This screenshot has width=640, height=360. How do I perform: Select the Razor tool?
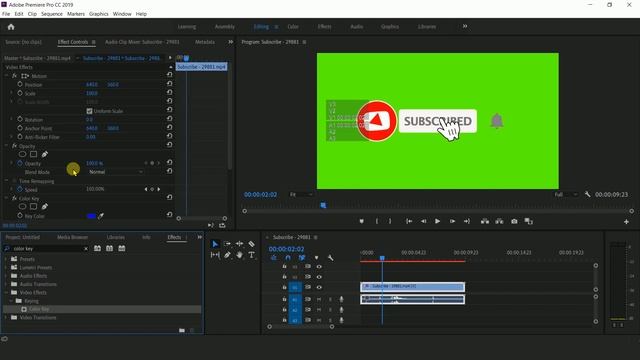[251, 244]
